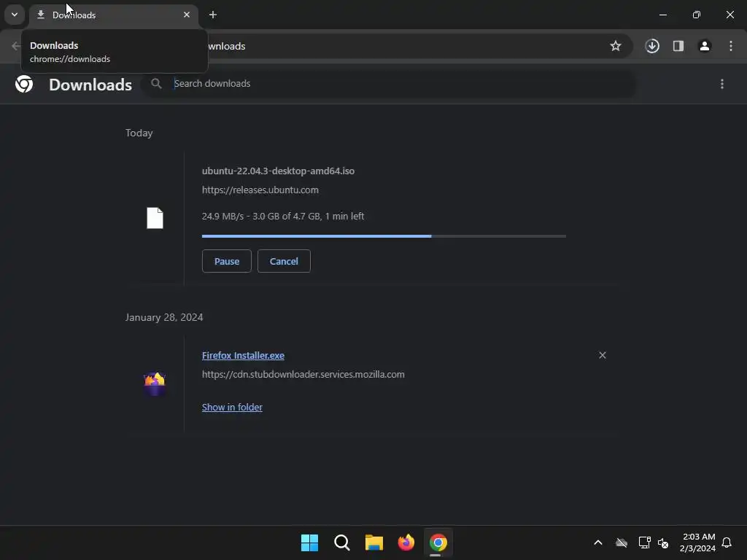Launch File Explorer from taskbar
The width and height of the screenshot is (747, 560).
coord(374,542)
